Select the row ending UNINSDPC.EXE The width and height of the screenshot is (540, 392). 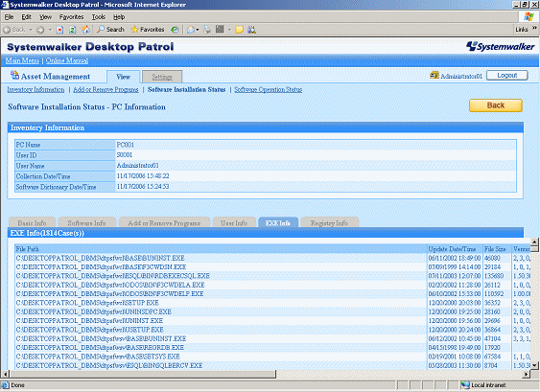click(272, 311)
